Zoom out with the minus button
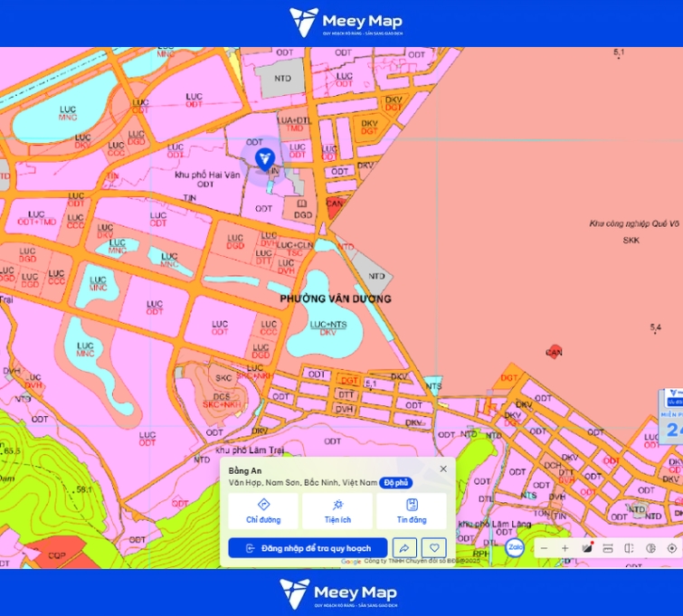This screenshot has width=683, height=616. click(x=544, y=548)
